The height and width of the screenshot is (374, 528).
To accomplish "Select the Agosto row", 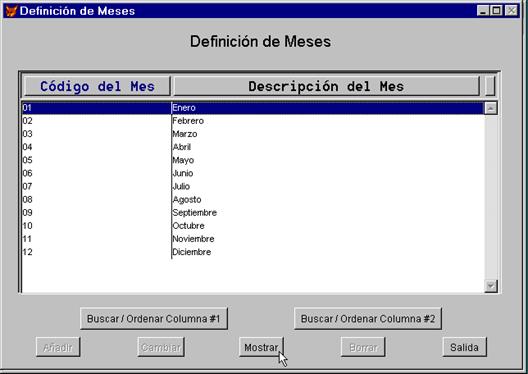I will pos(253,200).
